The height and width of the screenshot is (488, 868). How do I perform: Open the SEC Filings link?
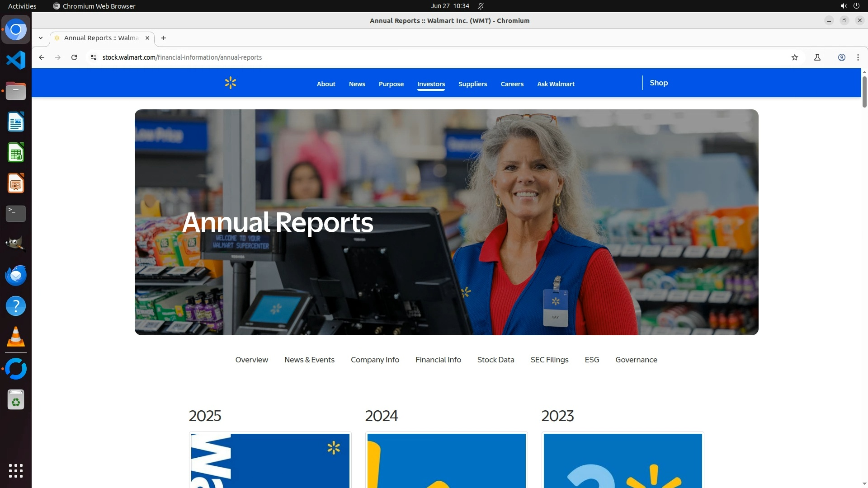(x=549, y=360)
